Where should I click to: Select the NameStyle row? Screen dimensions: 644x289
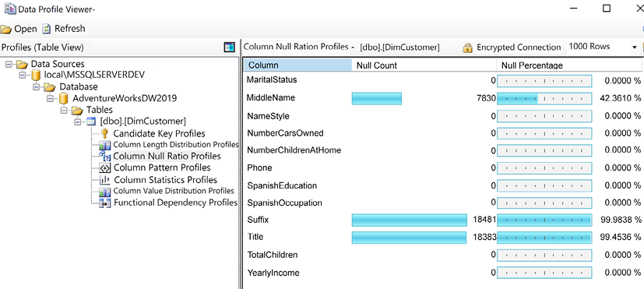tap(444, 116)
